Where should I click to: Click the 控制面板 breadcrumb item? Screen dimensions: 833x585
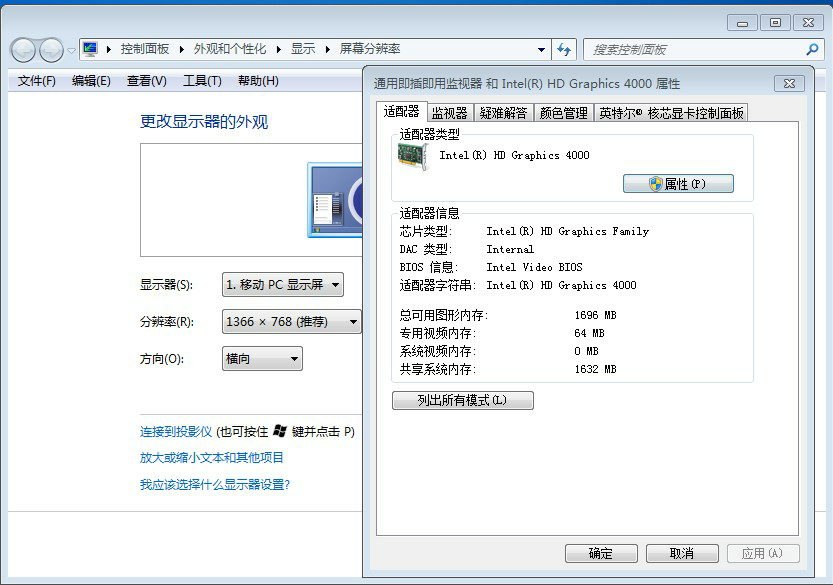pyautogui.click(x=145, y=49)
